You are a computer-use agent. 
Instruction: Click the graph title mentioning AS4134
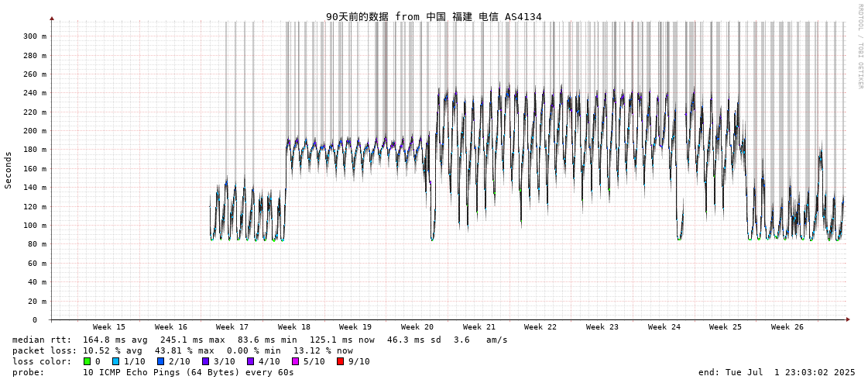[434, 16]
